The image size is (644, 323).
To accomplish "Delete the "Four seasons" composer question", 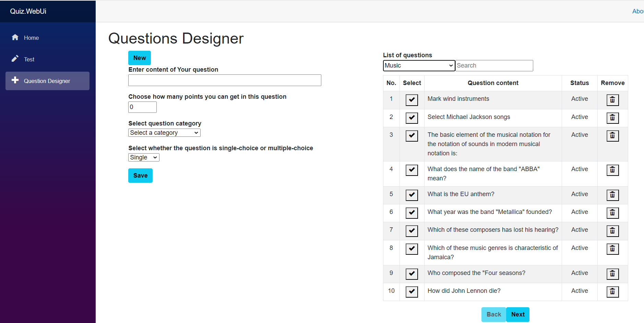I will (612, 274).
